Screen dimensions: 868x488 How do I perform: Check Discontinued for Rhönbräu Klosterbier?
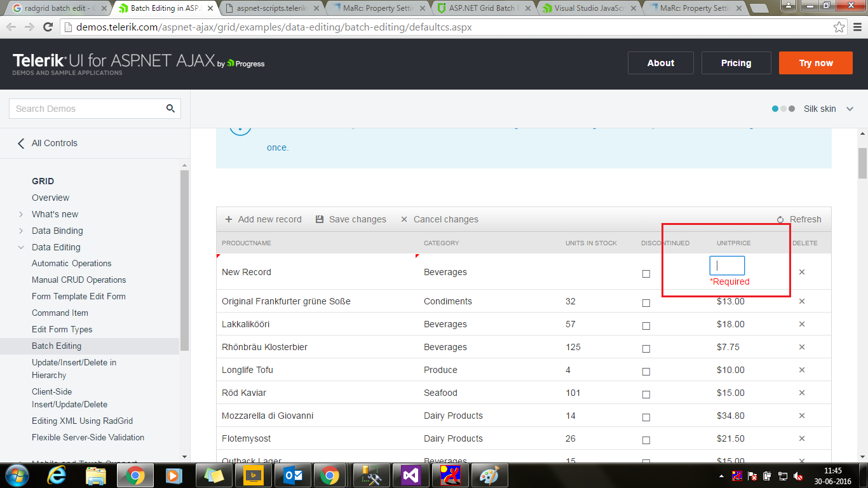click(646, 349)
